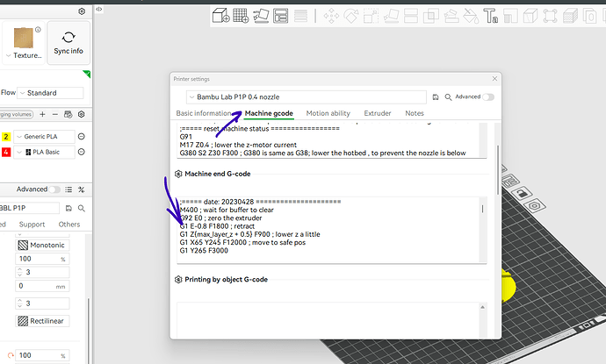Click gear icon beside Machine end G-code

[x=178, y=174]
